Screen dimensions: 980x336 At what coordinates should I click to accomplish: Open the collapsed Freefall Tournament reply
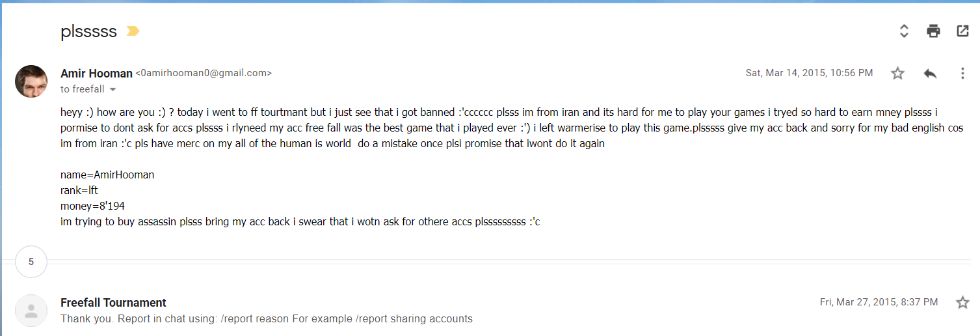(390, 319)
